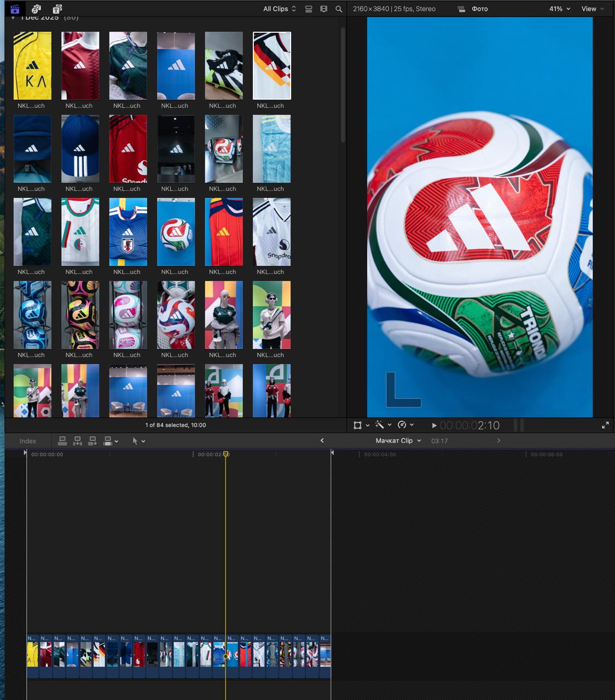
Task: Show the Libraries sidebar
Action: click(x=15, y=9)
